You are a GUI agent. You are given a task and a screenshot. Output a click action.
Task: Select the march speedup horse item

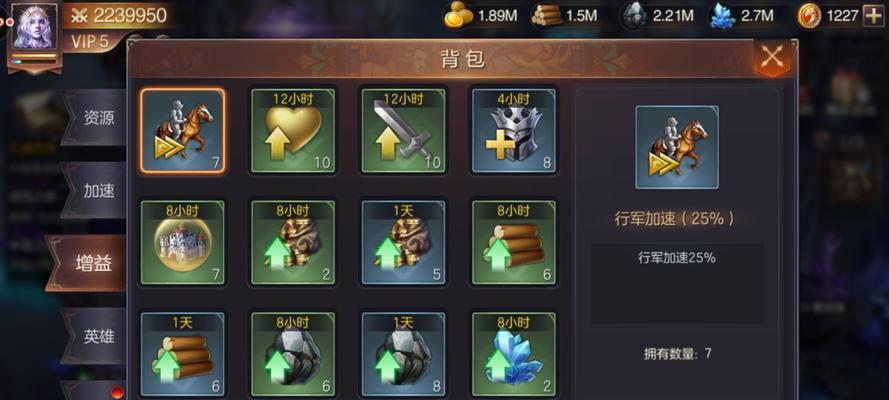pos(183,130)
